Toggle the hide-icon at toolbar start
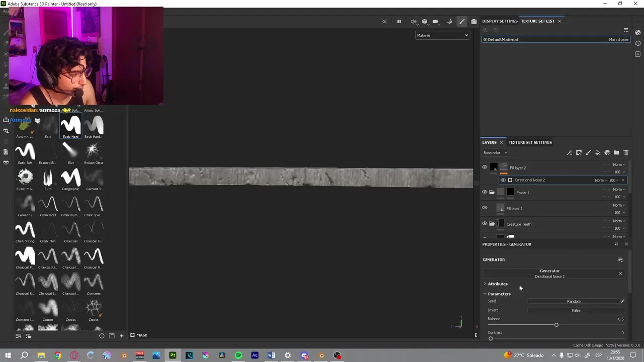This screenshot has width=644, height=362. pos(384,22)
